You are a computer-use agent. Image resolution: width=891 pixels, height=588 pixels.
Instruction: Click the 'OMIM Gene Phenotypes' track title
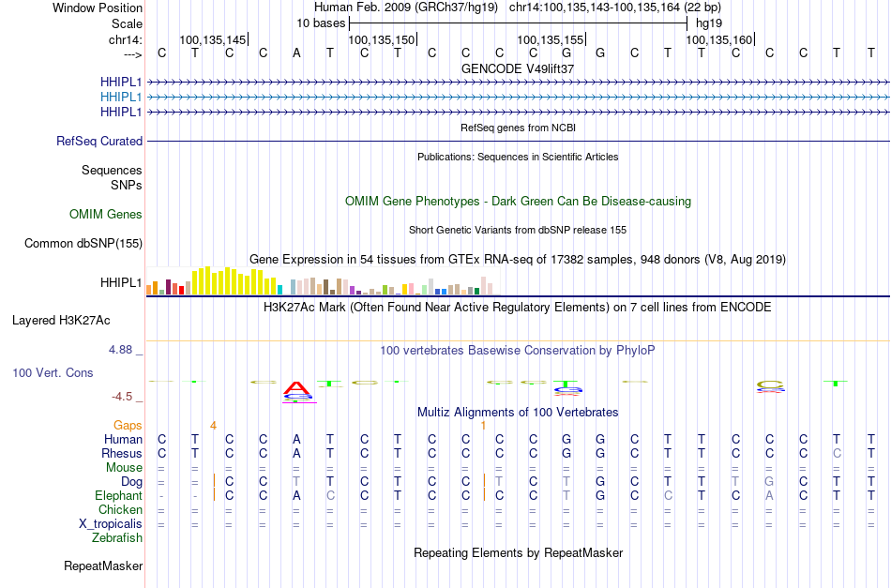tap(518, 201)
